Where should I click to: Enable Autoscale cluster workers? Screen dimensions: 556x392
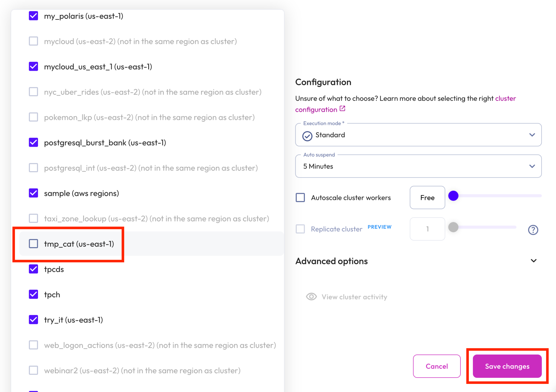(300, 197)
